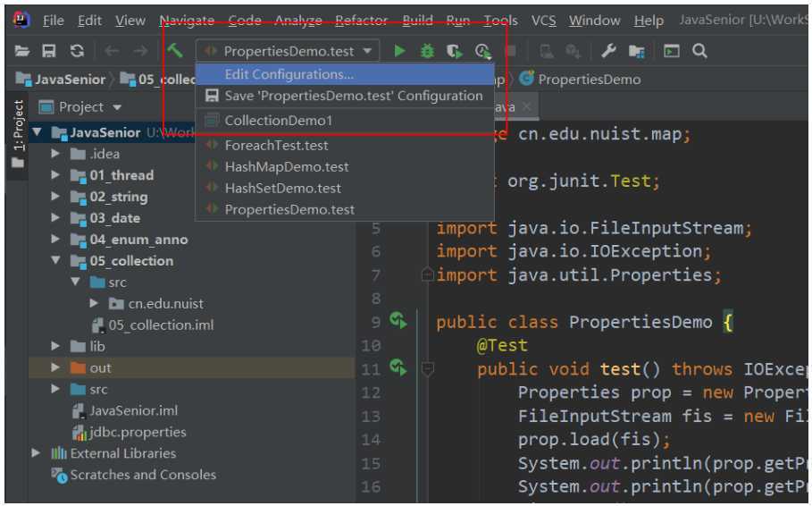Screen dimensions: 812x506
Task: Click the terminal-style toolbar icon
Action: pyautogui.click(x=672, y=51)
